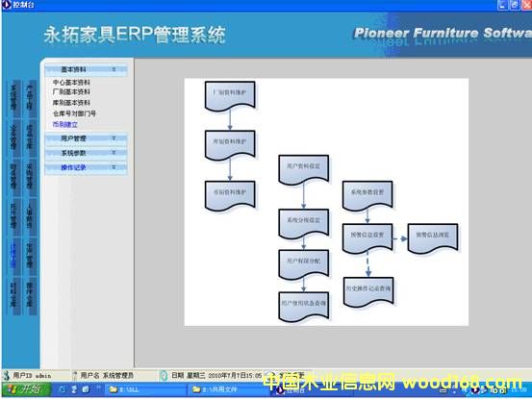The image size is (532, 399).
Task: Expand the 操作记录 section
Action: [86, 167]
